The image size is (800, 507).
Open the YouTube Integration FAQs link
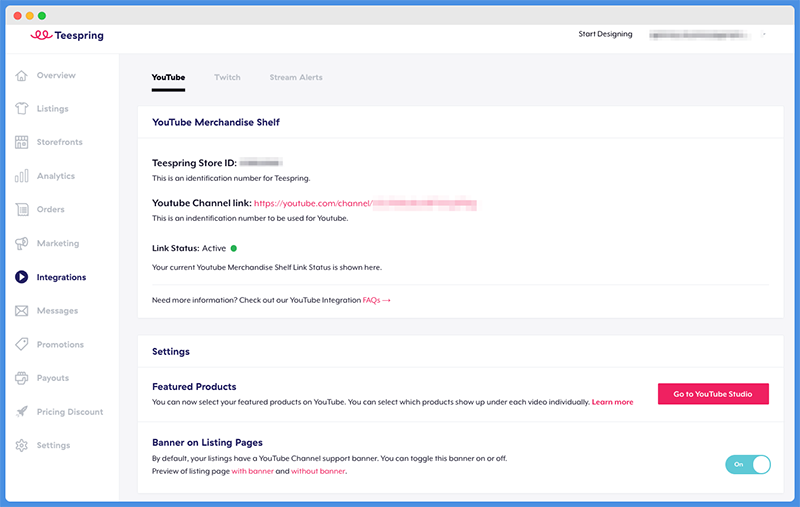pos(377,300)
